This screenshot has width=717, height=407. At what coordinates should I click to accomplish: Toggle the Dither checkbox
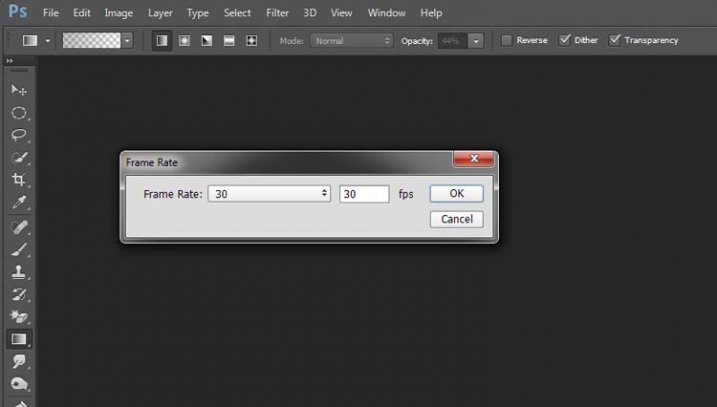point(565,41)
